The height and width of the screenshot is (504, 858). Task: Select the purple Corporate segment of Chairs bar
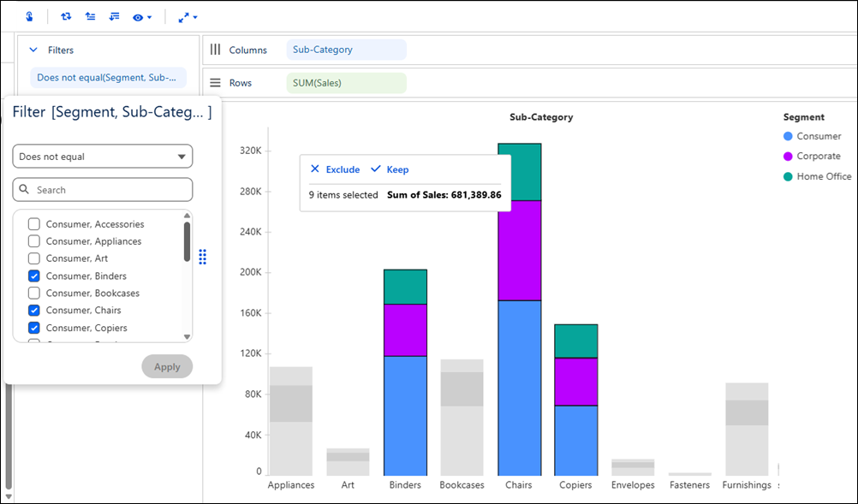(519, 251)
